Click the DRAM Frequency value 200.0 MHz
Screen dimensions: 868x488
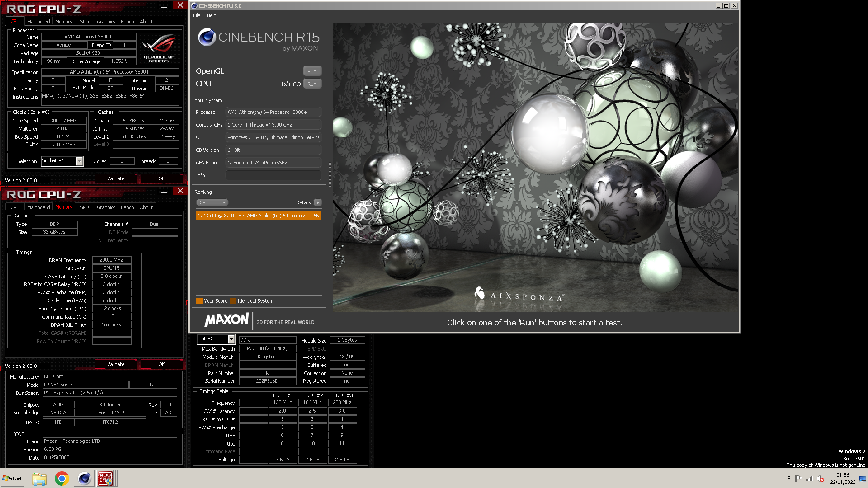(111, 260)
